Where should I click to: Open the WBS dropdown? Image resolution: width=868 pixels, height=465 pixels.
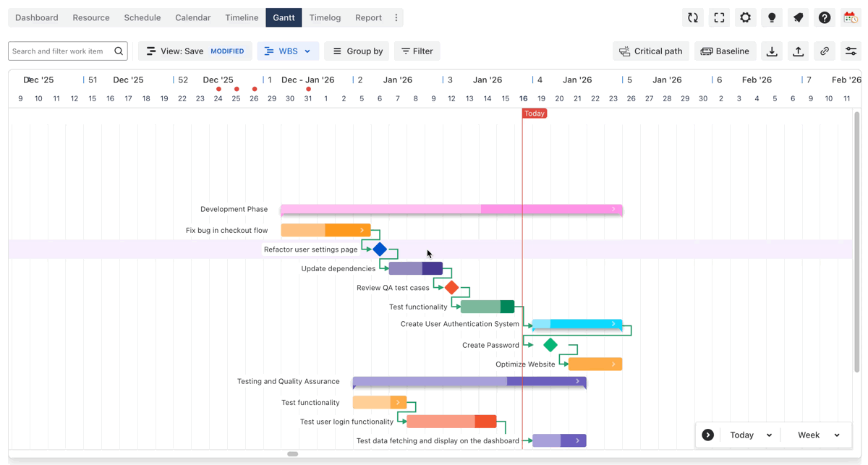pos(288,51)
